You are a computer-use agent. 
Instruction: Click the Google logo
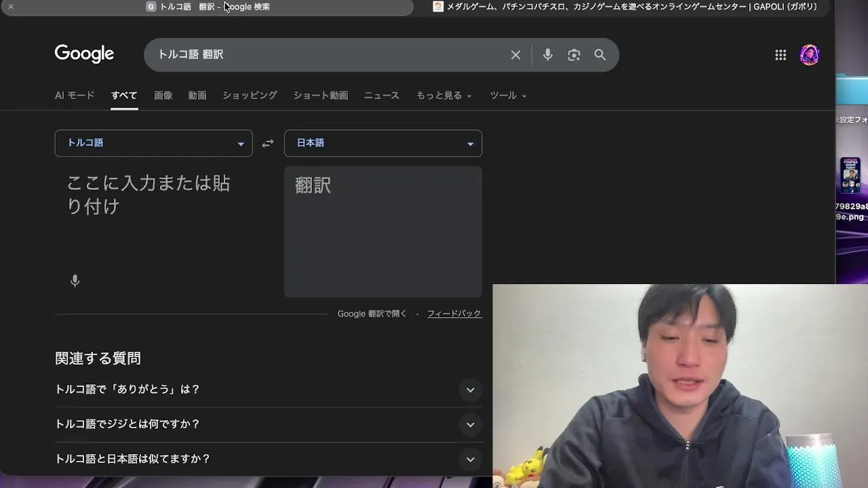pyautogui.click(x=84, y=54)
